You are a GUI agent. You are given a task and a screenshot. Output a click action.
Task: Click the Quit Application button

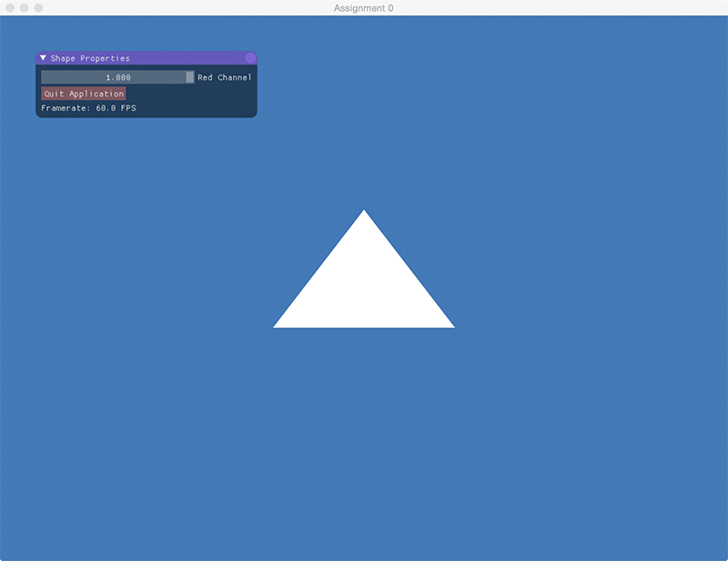pyautogui.click(x=84, y=94)
